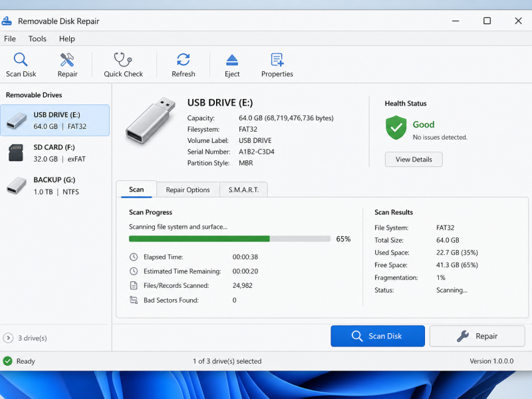The width and height of the screenshot is (532, 399).
Task: Click the Free Space value 41.3 GB (65%)
Action: [457, 265]
